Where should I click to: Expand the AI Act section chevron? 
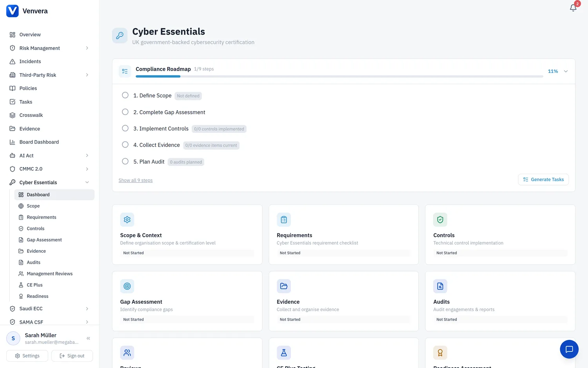(x=87, y=156)
